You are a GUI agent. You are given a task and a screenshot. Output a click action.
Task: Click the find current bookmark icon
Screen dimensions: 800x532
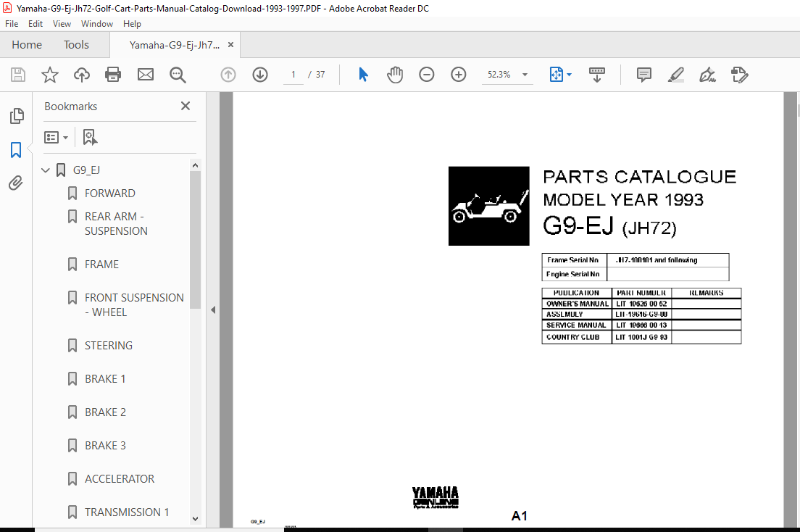pos(90,137)
